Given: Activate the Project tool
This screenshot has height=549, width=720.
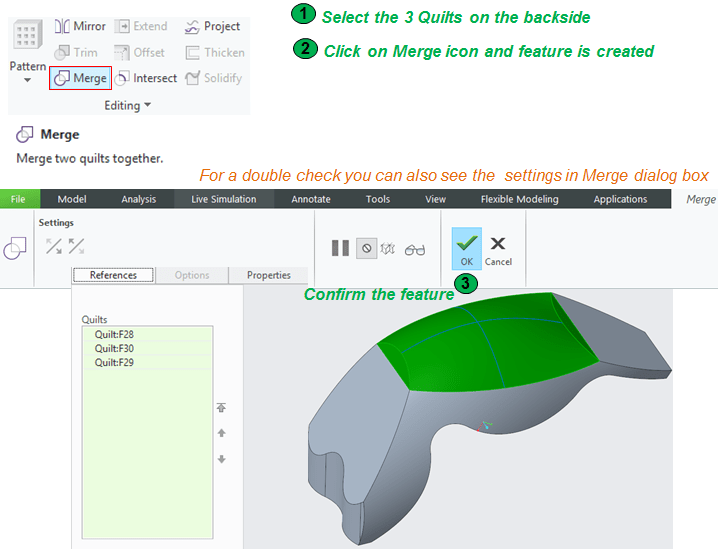Looking at the screenshot, I should (213, 26).
